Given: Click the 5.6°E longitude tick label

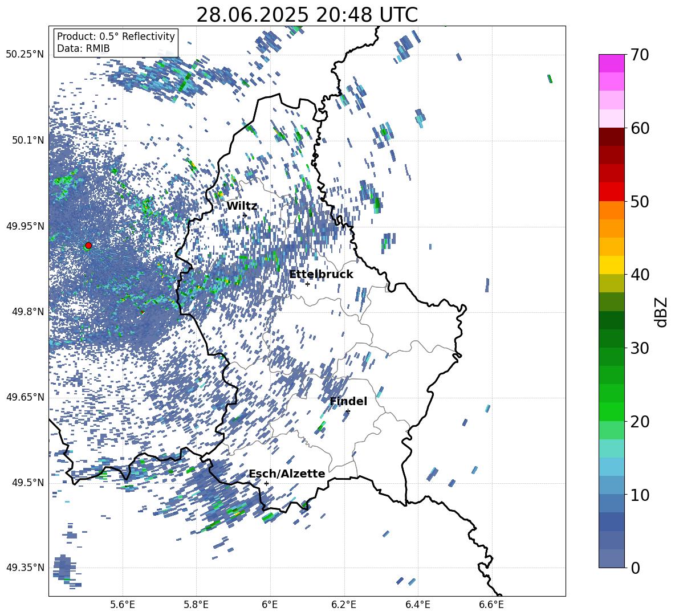Looking at the screenshot, I should click(123, 605).
